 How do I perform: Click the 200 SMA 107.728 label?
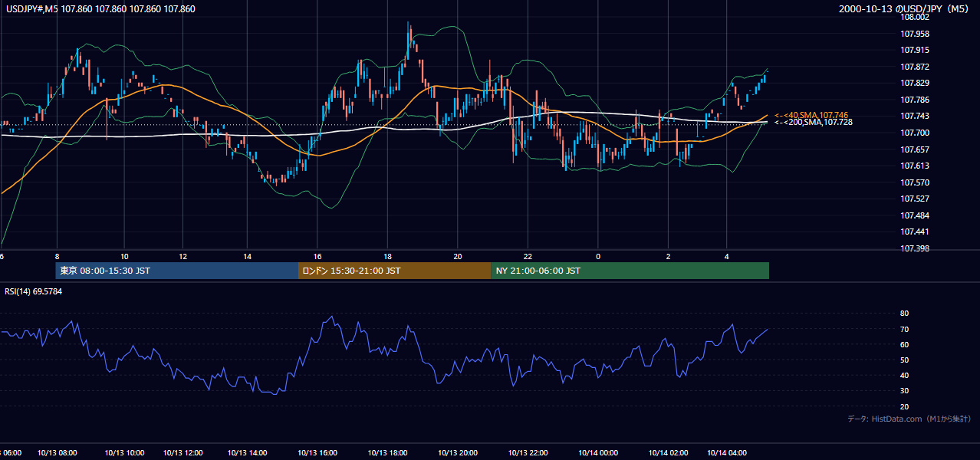[814, 122]
